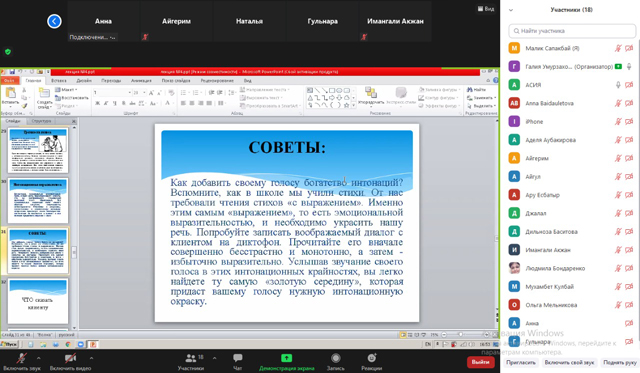The width and height of the screenshot is (640, 373).
Task: Open Реакции reactions menu
Action: pyautogui.click(x=371, y=362)
